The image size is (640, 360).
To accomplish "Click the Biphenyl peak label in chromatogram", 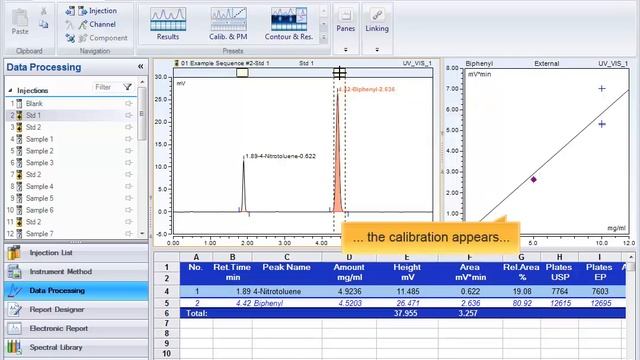I will pos(367,89).
